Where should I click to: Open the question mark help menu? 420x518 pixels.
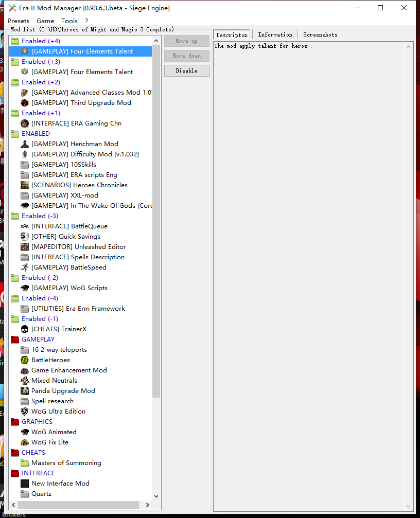(86, 21)
